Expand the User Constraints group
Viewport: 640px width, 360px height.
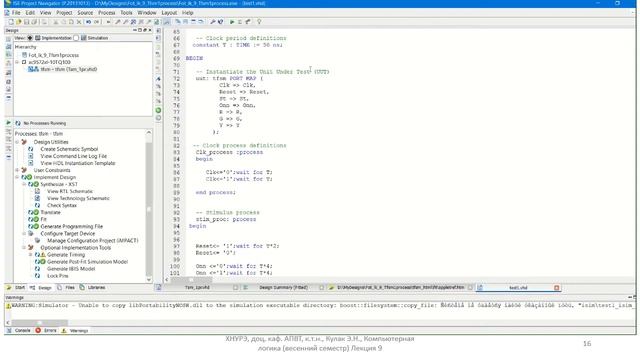[17, 170]
